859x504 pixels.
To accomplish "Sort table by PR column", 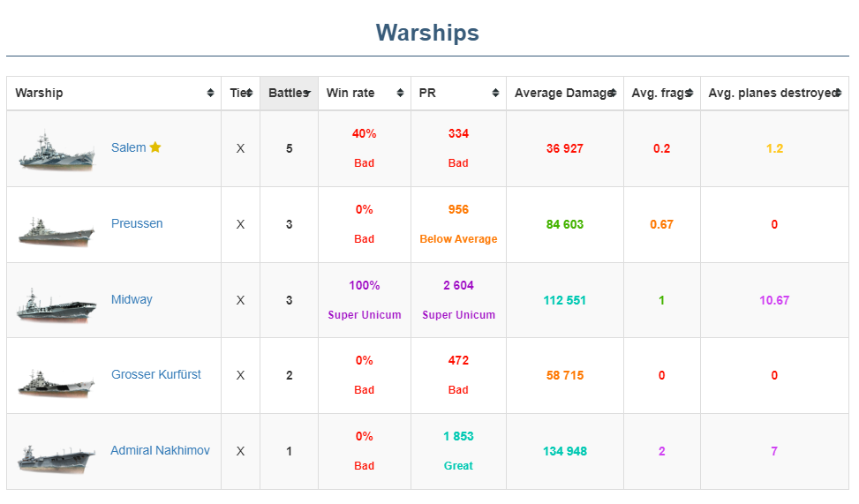I will pos(458,94).
